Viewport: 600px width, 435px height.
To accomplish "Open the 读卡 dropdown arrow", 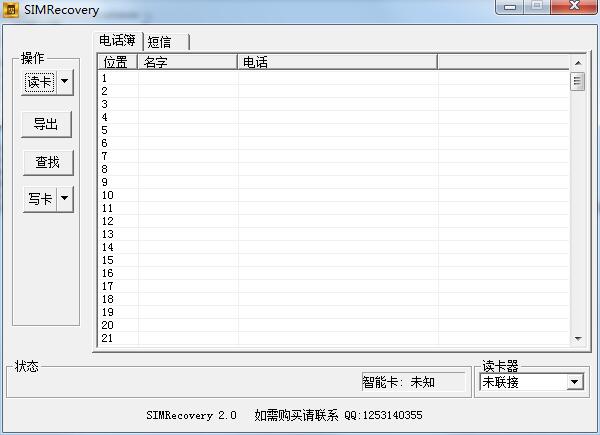I will pos(65,82).
